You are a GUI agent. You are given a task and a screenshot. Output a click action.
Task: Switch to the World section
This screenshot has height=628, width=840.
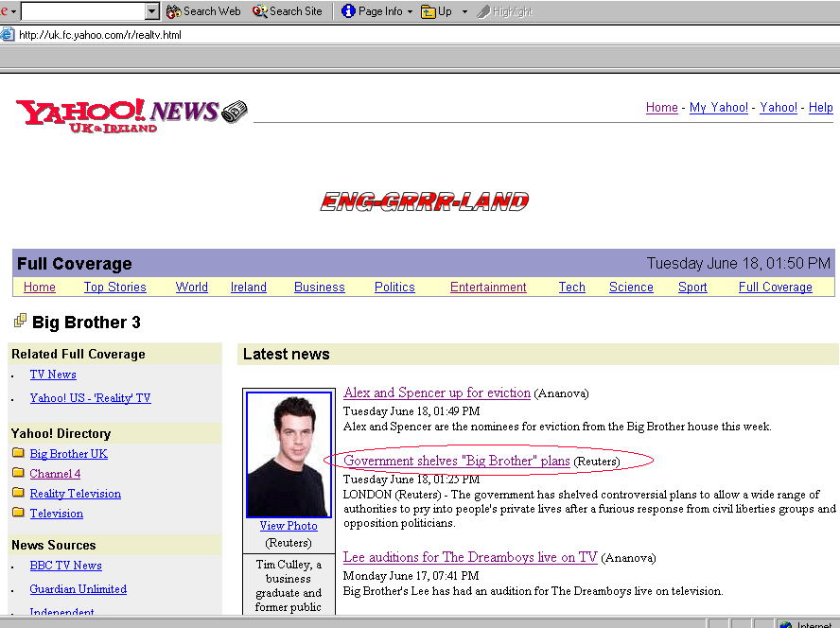192,288
